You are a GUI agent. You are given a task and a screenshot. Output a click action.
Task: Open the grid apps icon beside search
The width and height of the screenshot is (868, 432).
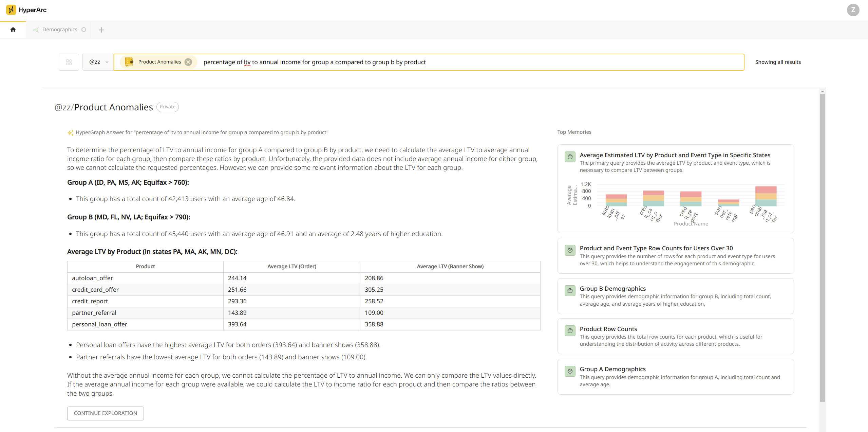[x=69, y=62]
